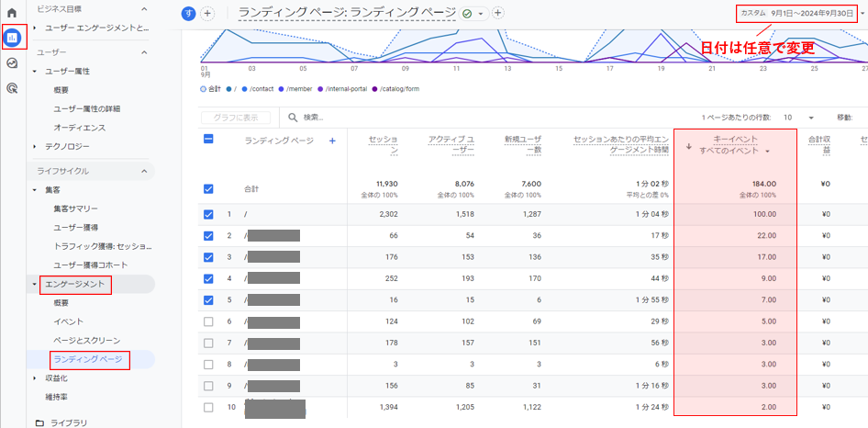
Task: Collapse the エンゲージメント group
Action: [x=35, y=284]
